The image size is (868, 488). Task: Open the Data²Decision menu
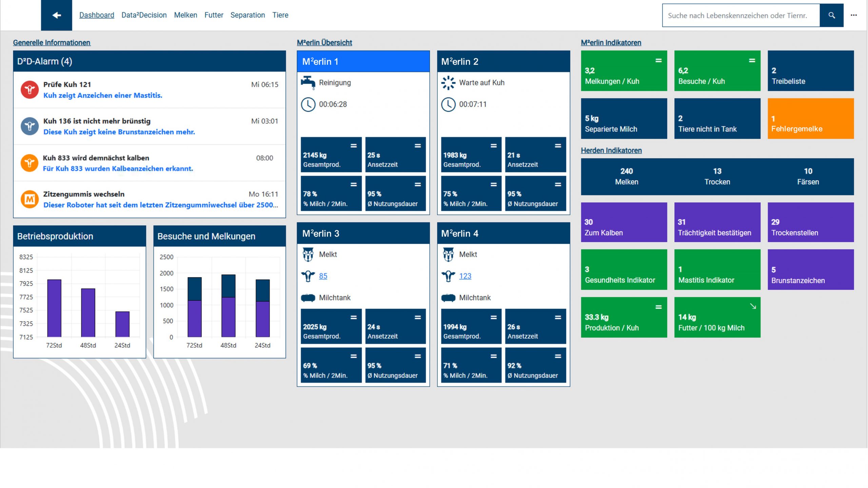[144, 15]
